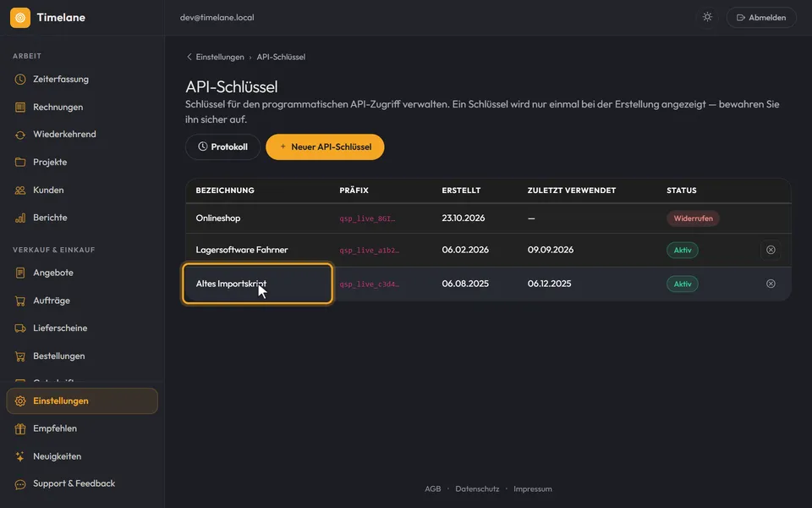Click the Lagersoftware Fahrner key name
This screenshot has height=508, width=812.
[242, 250]
